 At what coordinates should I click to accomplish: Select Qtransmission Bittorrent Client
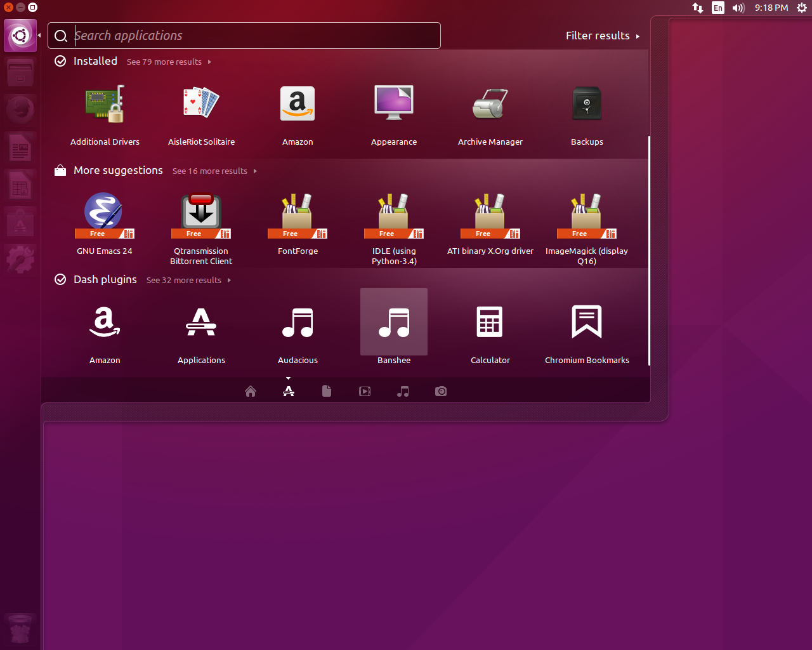coord(201,229)
